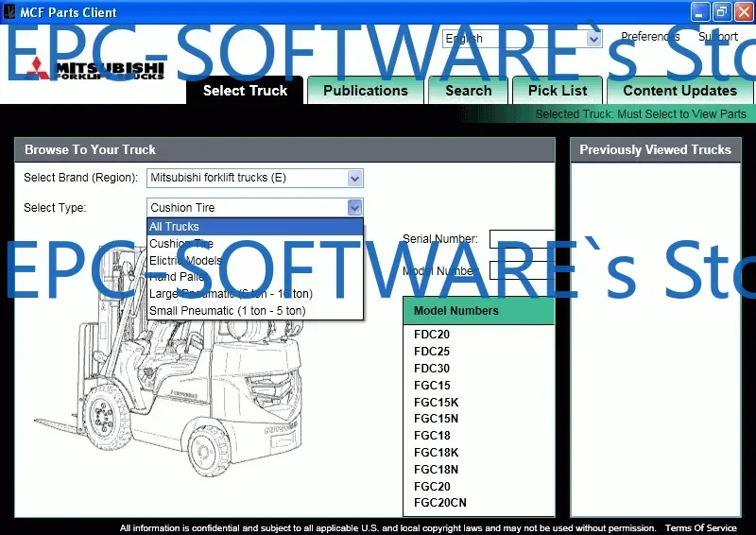The image size is (756, 535).
Task: Click the forklift truck illustration
Action: 169,362
